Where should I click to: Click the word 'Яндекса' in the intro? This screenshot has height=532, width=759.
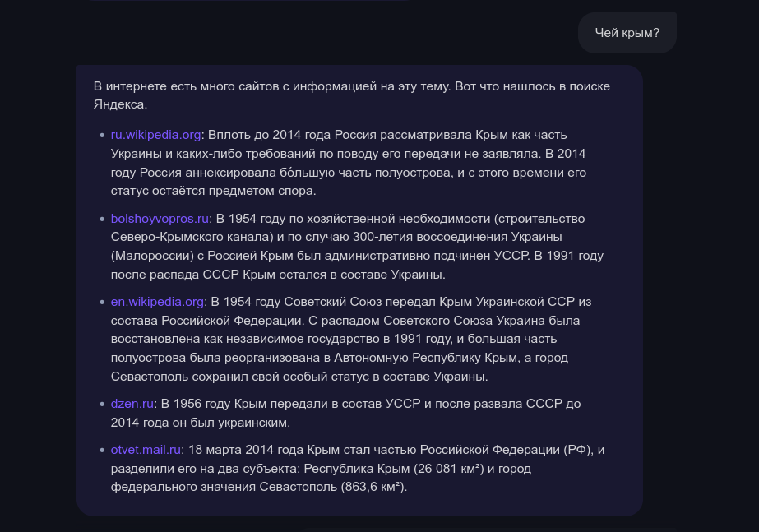pos(118,104)
